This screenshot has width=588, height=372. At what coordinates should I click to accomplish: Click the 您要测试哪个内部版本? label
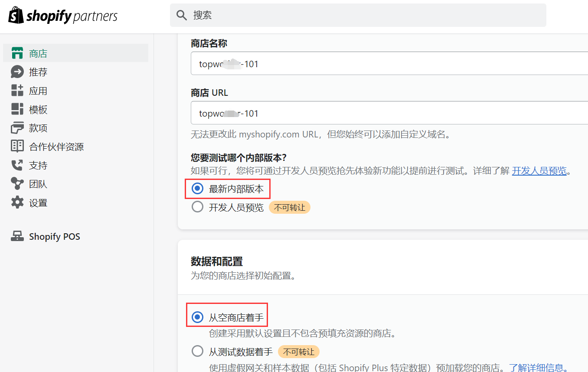239,158
